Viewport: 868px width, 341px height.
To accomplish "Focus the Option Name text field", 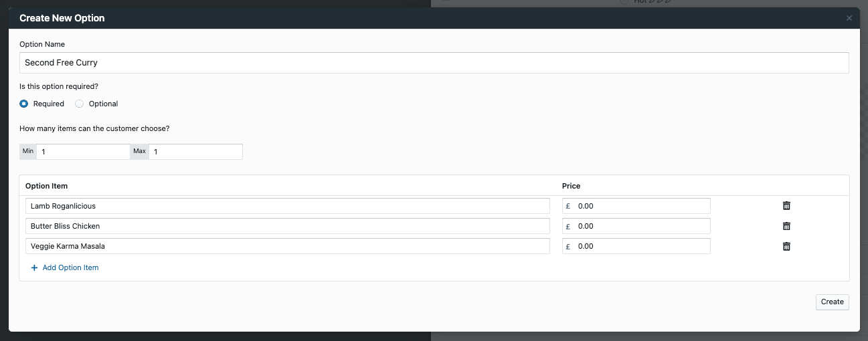I will [x=434, y=63].
